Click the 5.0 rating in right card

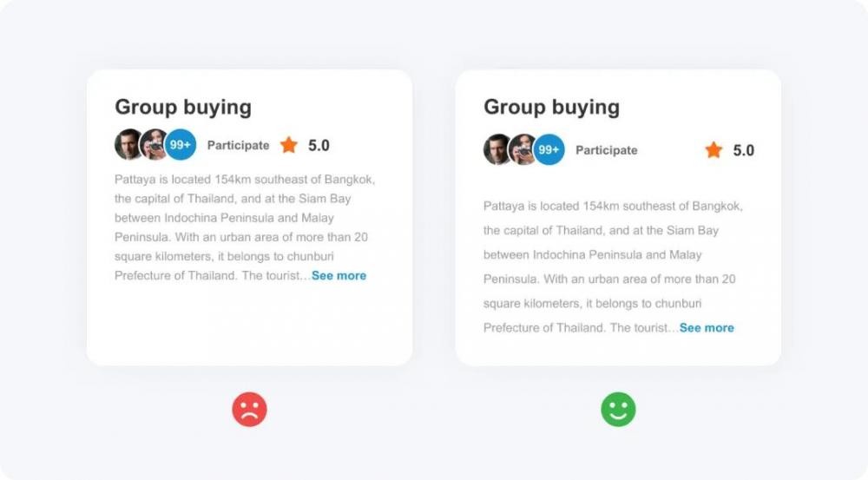coord(743,151)
